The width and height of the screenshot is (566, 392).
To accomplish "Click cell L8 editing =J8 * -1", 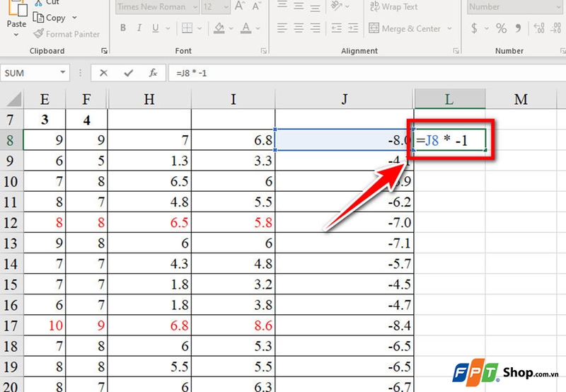I will point(449,140).
